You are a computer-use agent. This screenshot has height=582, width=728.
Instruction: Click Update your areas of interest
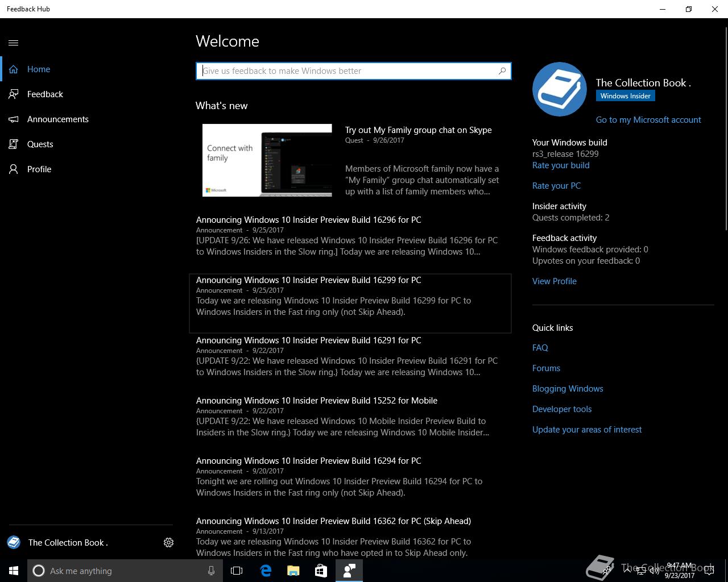click(x=587, y=430)
